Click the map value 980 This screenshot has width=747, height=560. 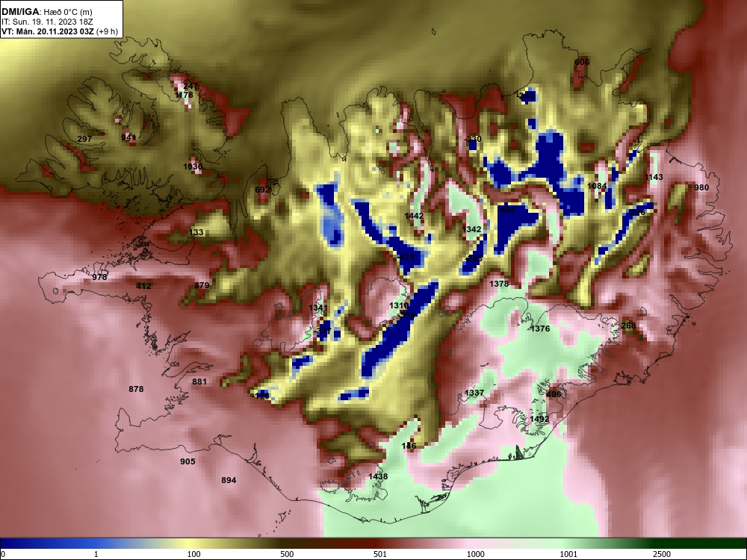[701, 187]
